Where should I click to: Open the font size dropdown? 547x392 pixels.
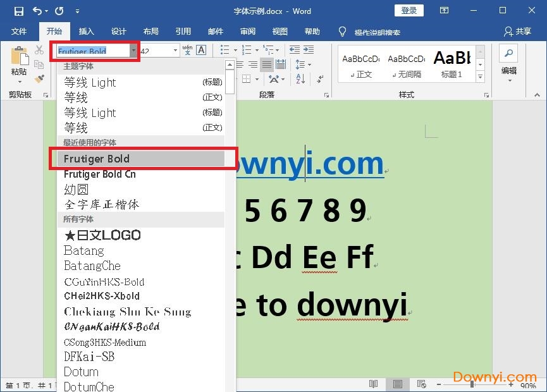click(x=175, y=51)
